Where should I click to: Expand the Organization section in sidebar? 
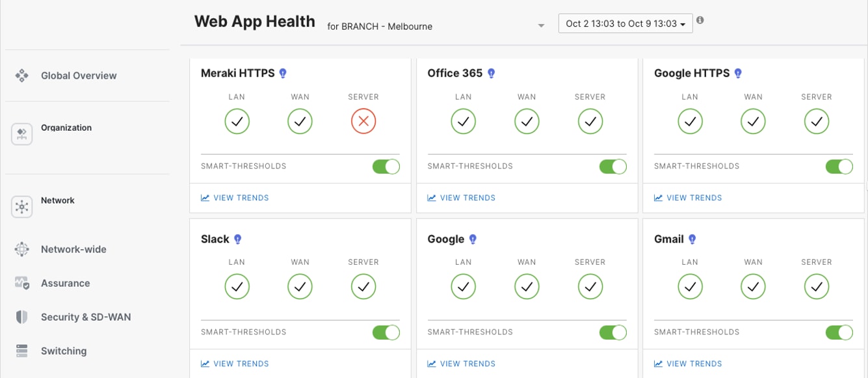pyautogui.click(x=66, y=128)
